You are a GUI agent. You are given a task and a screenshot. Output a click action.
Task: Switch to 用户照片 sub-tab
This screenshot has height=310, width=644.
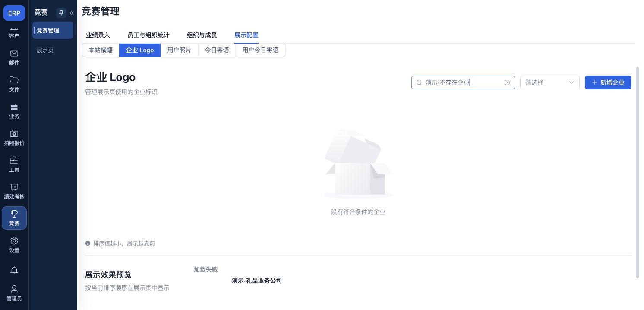point(179,50)
